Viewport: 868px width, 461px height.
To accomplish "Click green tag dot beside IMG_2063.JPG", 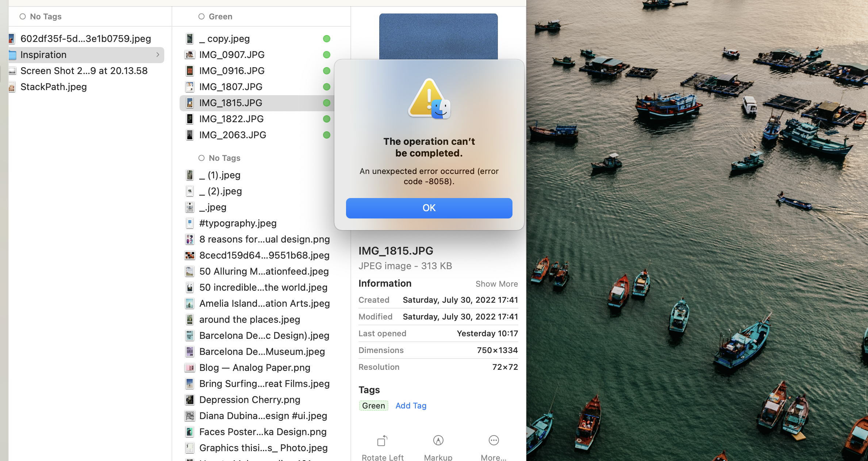I will [x=327, y=135].
